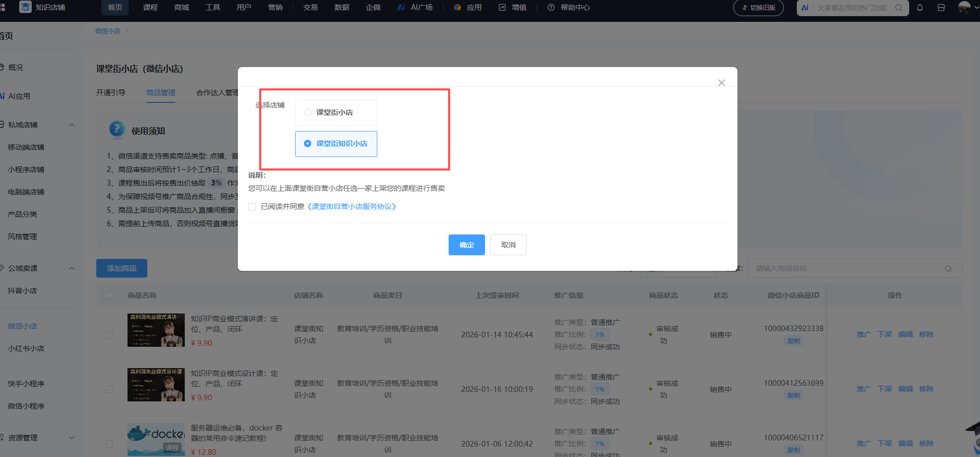This screenshot has height=457, width=980.
Task: Click the 取消 button
Action: pyautogui.click(x=508, y=245)
